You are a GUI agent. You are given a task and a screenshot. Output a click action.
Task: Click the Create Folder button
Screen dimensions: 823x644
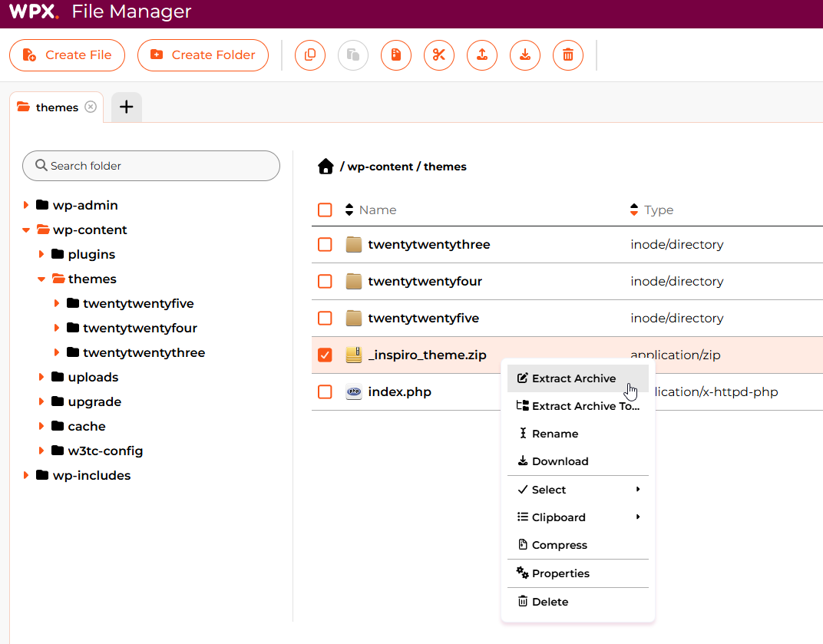coord(203,55)
